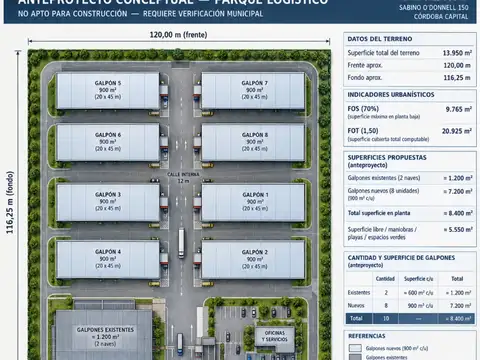The width and height of the screenshot is (480, 360).
Task: Click the 'OFICINAS Y SERVICIOS' building label
Action: click(275, 336)
